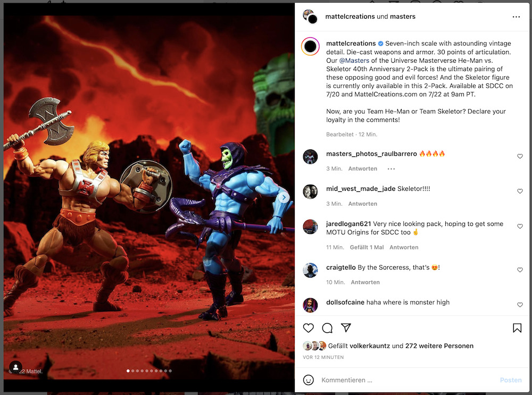Viewport: 532px width, 395px height.
Task: Click the Kommentieren comment input field
Action: click(407, 380)
